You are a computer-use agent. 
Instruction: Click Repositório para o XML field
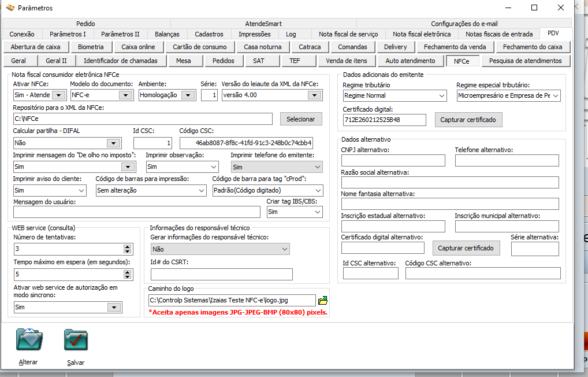coord(143,119)
